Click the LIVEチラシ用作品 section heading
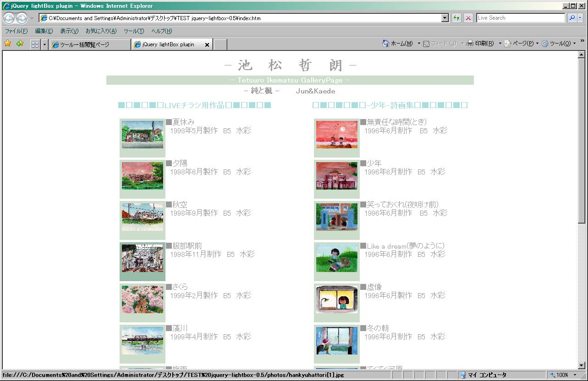This screenshot has width=588, height=381. tap(195, 105)
